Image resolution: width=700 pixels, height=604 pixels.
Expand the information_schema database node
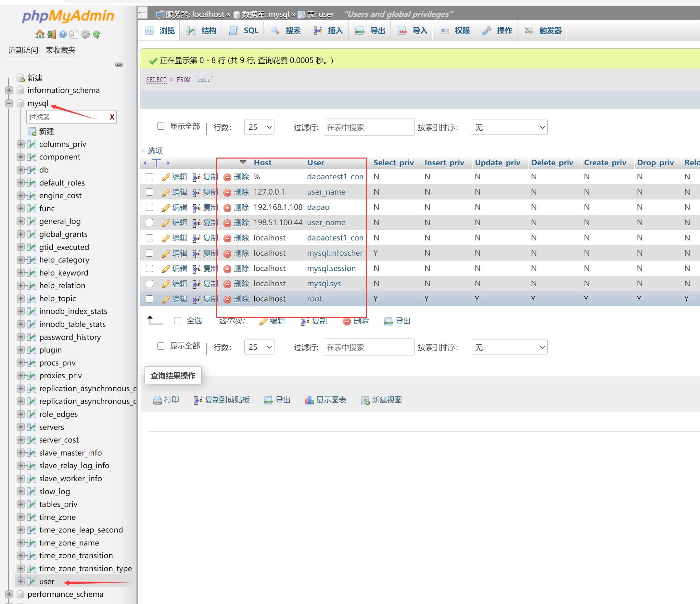[x=9, y=90]
